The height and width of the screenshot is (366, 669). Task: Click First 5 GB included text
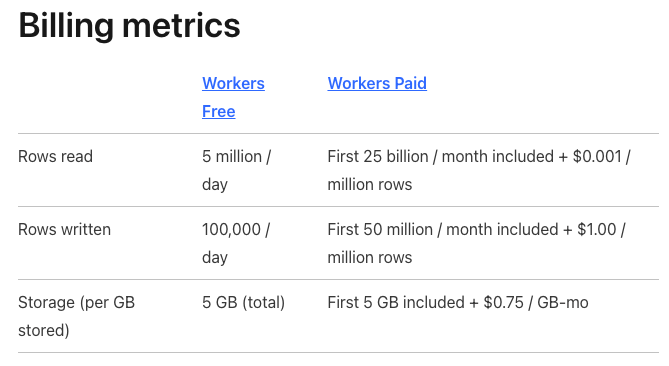pyautogui.click(x=396, y=302)
